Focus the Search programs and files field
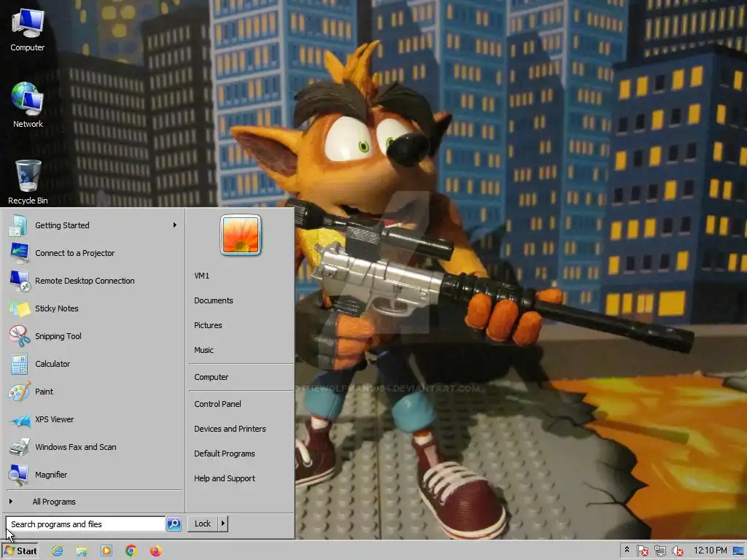The image size is (747, 560). tap(85, 524)
